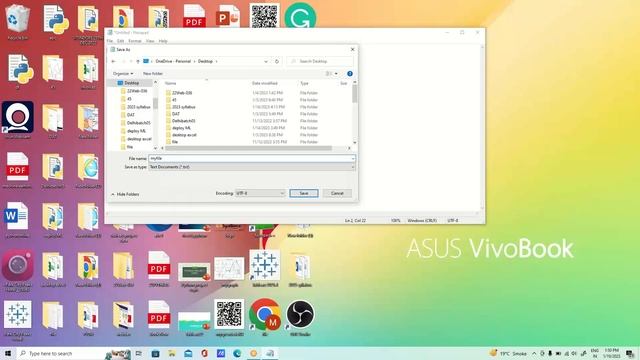The width and height of the screenshot is (640, 360).
Task: Open Notepad's View menu
Action: pyautogui.click(x=150, y=41)
